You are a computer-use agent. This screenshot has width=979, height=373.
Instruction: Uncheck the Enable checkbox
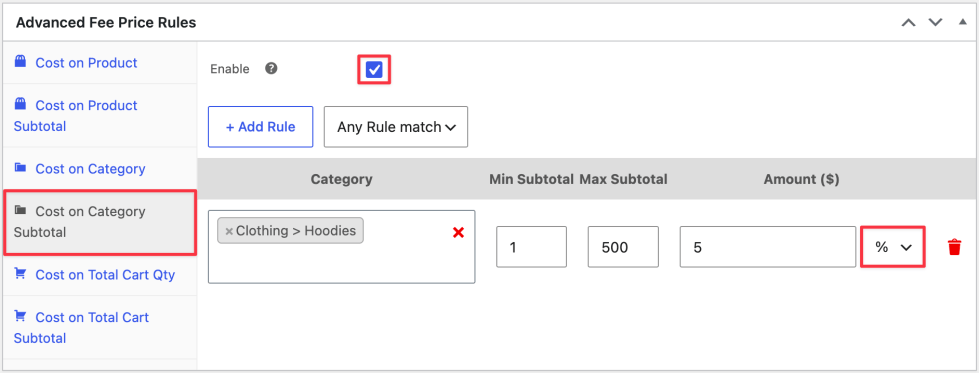[374, 69]
